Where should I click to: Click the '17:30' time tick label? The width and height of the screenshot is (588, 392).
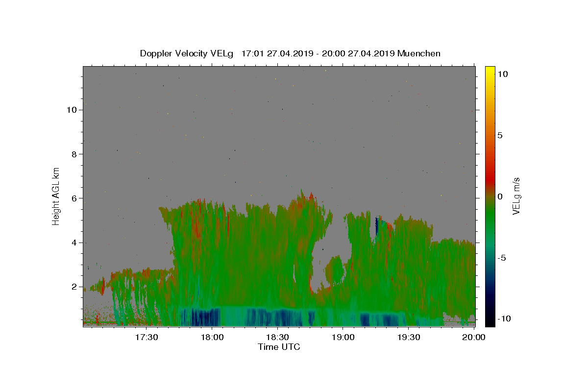pos(147,337)
